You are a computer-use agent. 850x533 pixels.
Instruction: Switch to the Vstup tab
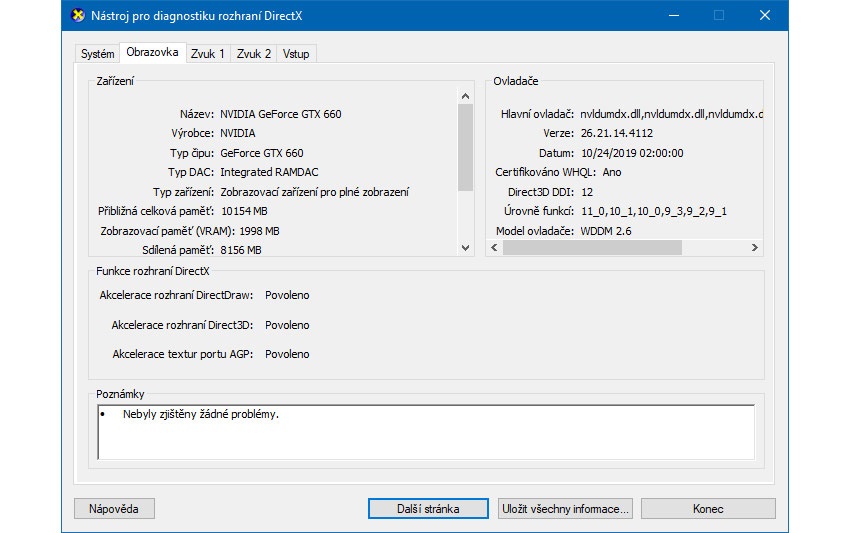[x=296, y=54]
